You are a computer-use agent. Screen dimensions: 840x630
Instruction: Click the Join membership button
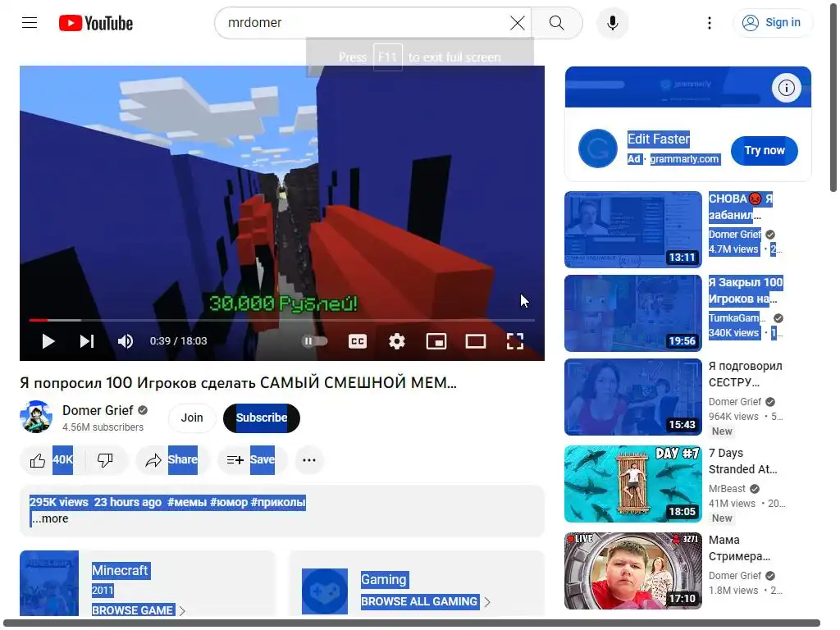tap(192, 418)
